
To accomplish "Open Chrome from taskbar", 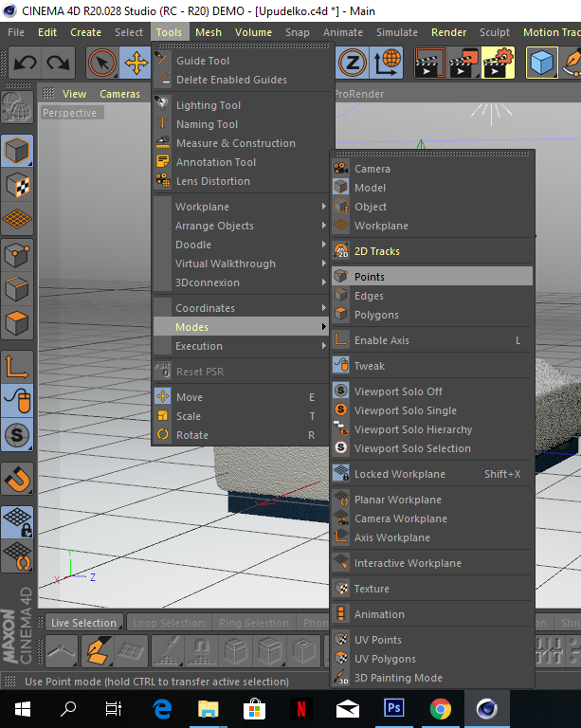I will [441, 709].
